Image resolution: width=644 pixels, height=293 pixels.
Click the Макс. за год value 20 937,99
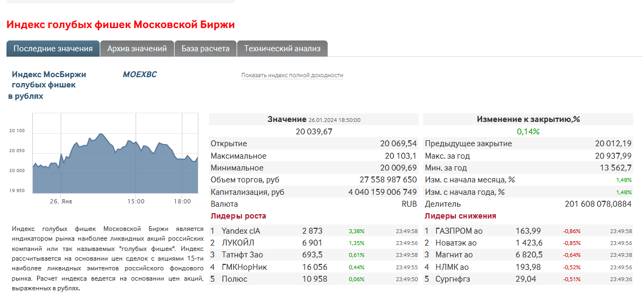(613, 156)
